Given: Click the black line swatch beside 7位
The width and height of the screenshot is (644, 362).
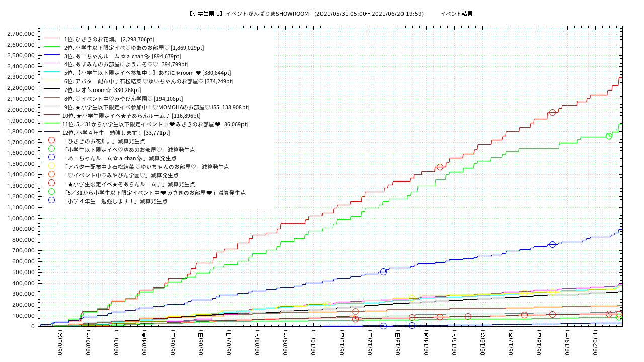Looking at the screenshot, I should pos(51,89).
